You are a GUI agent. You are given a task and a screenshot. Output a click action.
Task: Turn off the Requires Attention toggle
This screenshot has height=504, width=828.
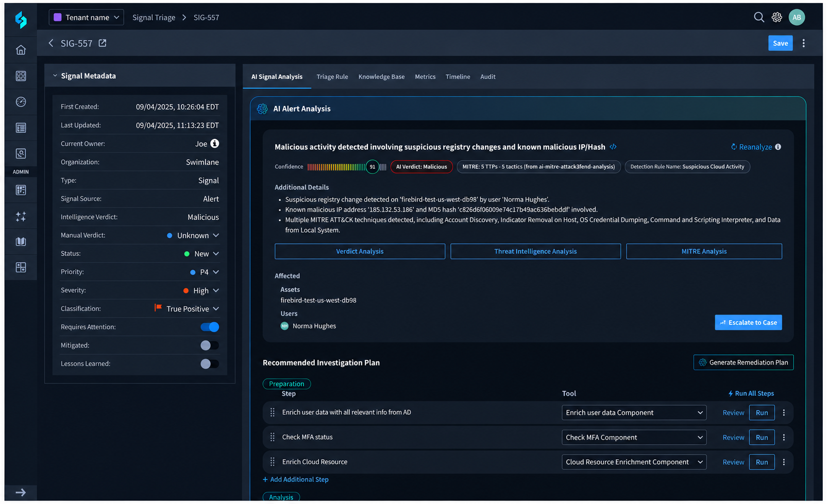pyautogui.click(x=210, y=327)
